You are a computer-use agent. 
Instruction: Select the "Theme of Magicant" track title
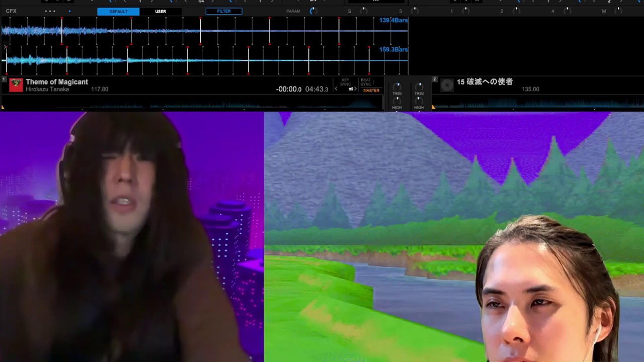[x=57, y=82]
